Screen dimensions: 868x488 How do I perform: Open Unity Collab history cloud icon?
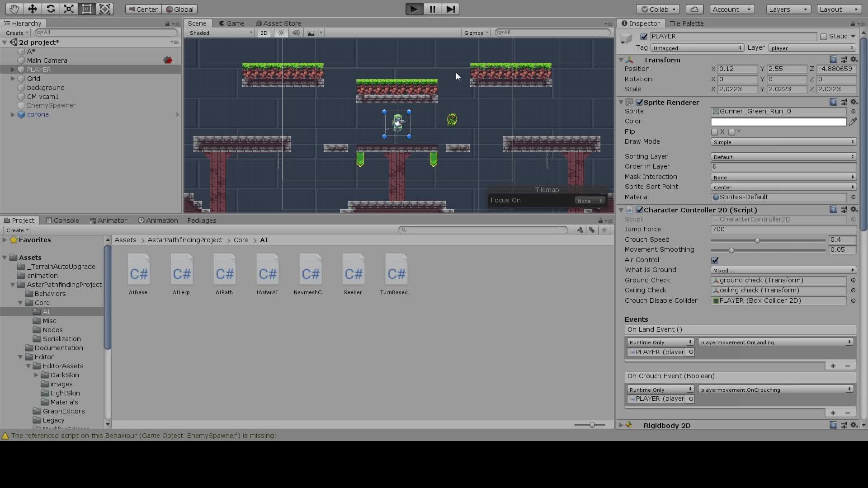[x=694, y=9]
